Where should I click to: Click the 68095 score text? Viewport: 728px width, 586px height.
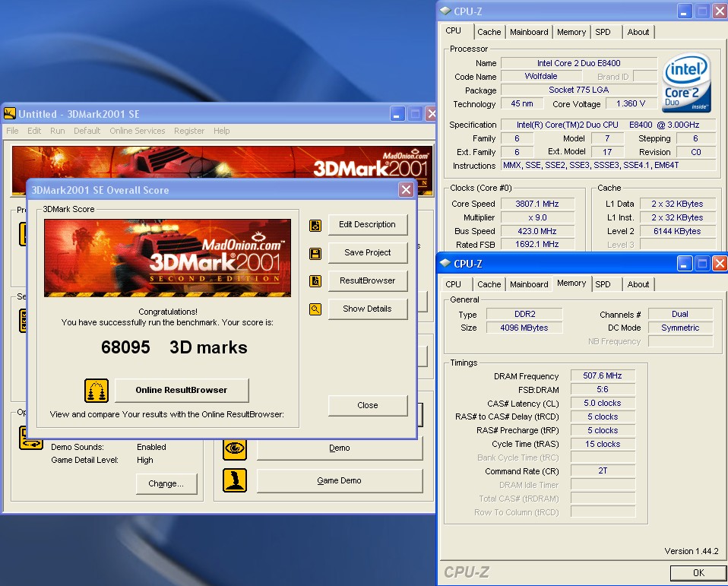[125, 347]
